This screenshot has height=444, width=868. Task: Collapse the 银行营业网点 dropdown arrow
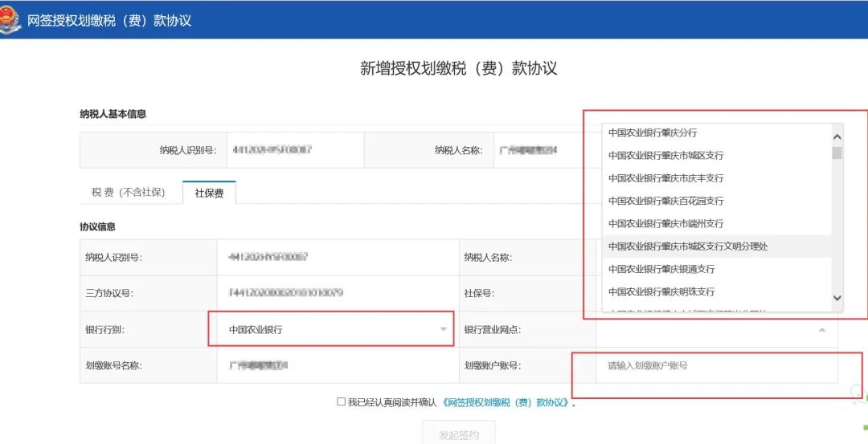point(822,329)
